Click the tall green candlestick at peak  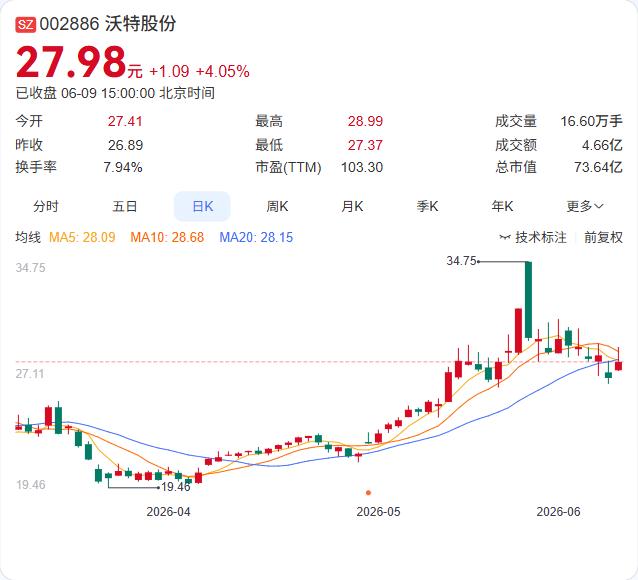coord(528,300)
